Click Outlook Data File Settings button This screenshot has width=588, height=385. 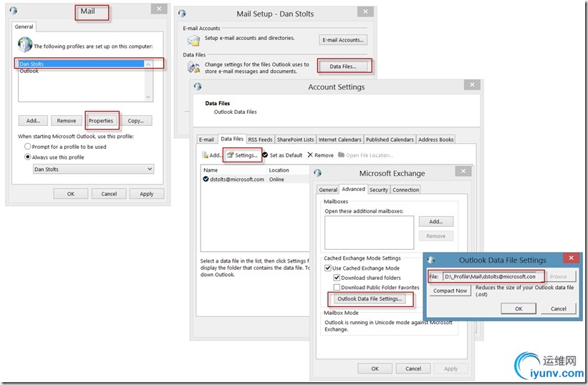click(370, 298)
